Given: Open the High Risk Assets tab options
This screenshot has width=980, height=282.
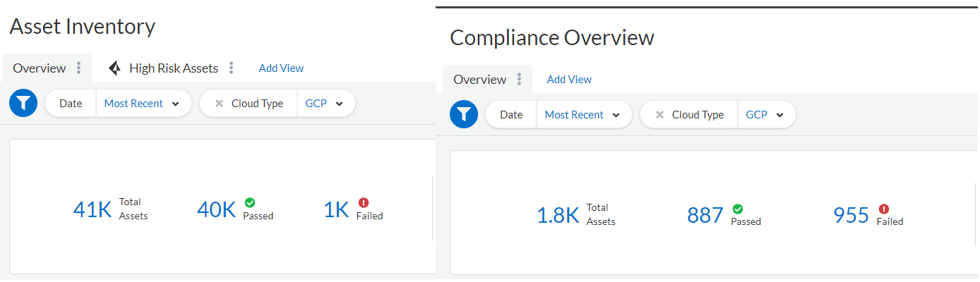Looking at the screenshot, I should (232, 68).
